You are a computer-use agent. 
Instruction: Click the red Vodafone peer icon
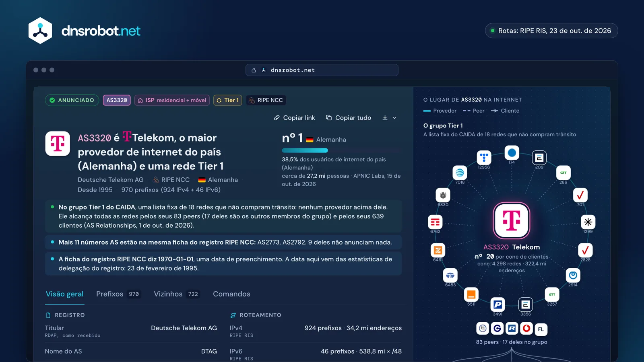(526, 328)
